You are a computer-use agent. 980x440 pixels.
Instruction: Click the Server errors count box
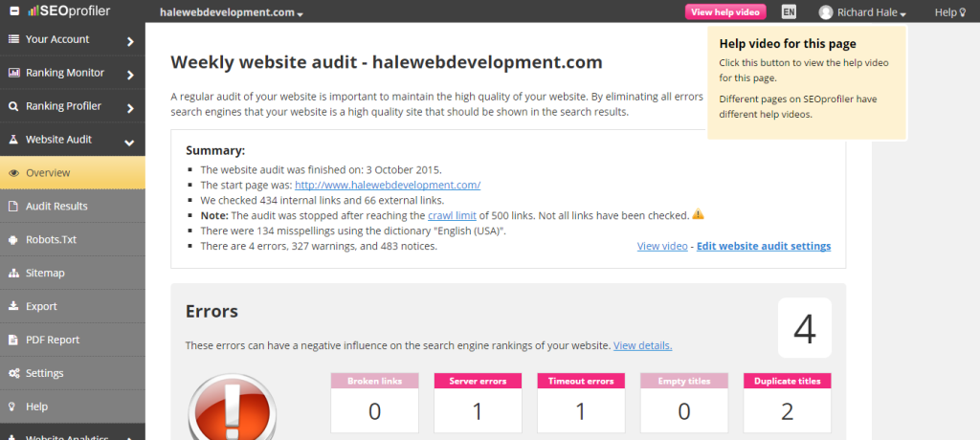(x=478, y=402)
